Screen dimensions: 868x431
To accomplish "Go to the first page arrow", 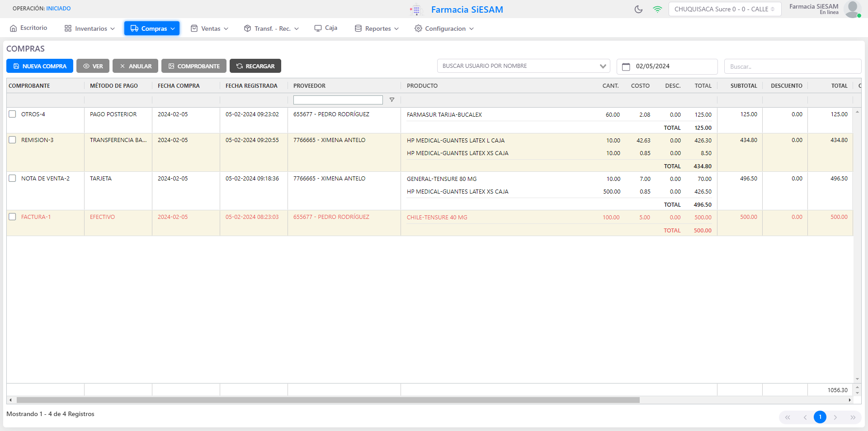I will [788, 417].
